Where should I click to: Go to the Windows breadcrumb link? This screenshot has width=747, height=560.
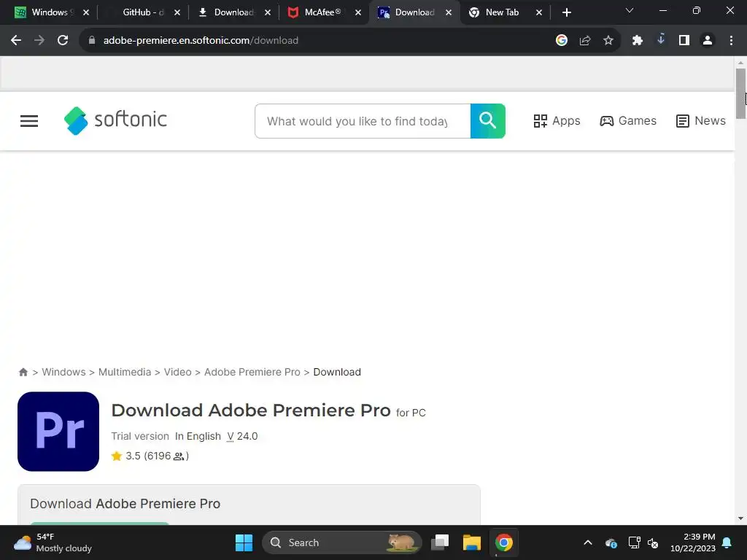[x=64, y=372]
